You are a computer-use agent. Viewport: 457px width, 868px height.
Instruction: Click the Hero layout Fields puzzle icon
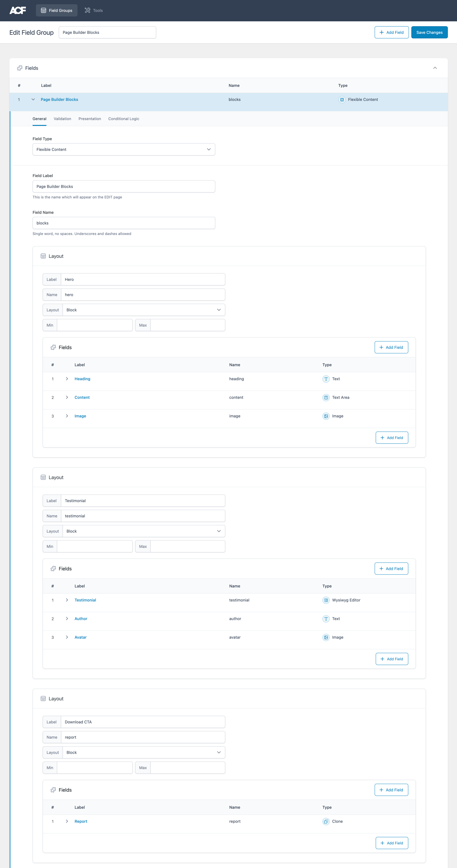click(x=53, y=347)
